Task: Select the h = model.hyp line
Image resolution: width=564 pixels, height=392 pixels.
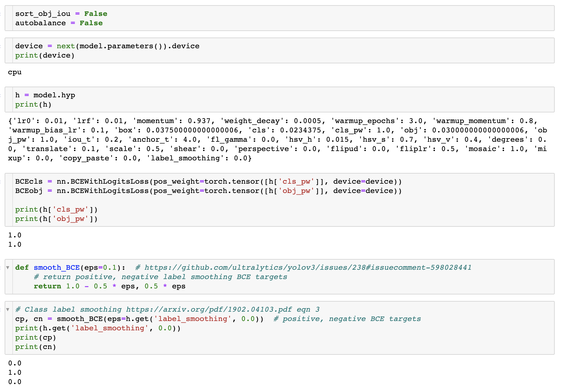Action: pyautogui.click(x=45, y=95)
